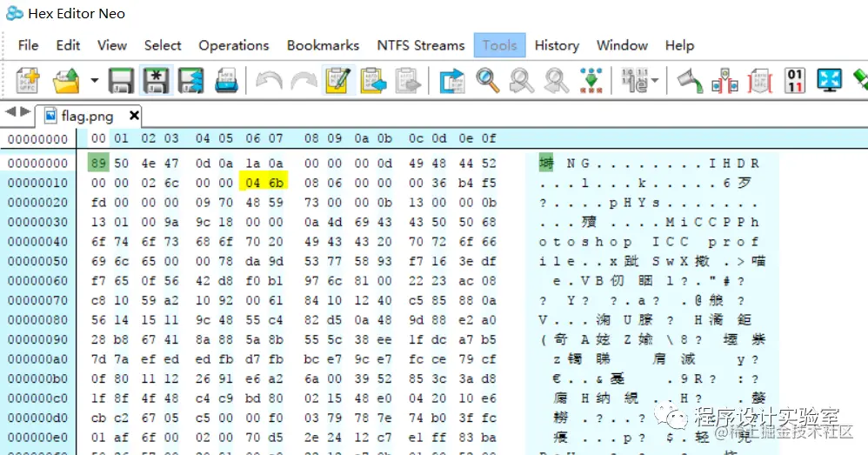Click the 08 column header

[x=311, y=138]
